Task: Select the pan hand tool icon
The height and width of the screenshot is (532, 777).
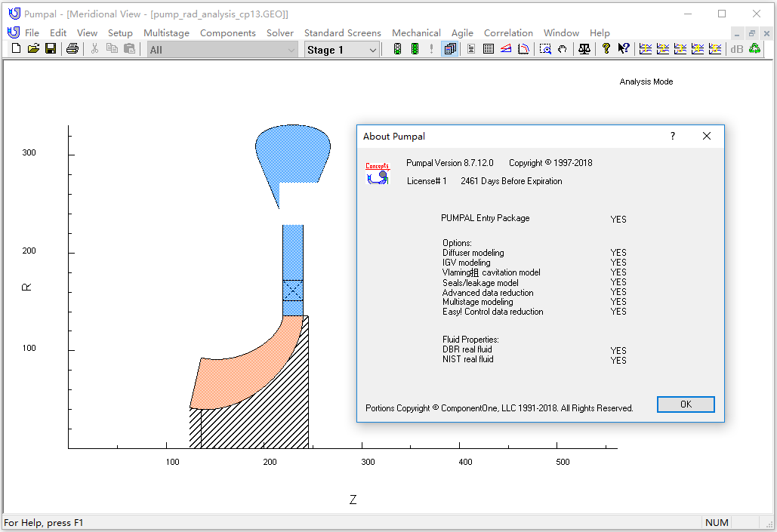Action: tap(563, 49)
